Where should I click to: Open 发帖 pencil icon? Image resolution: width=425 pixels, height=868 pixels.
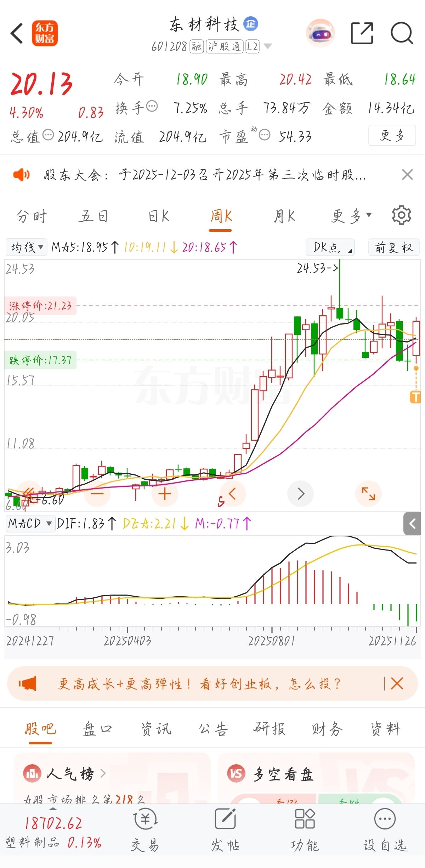[225, 819]
